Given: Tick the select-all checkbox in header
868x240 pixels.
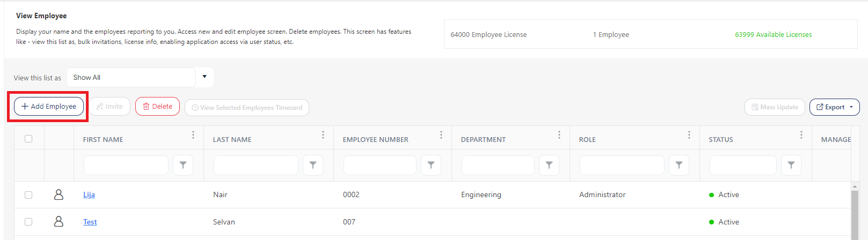Looking at the screenshot, I should (x=28, y=139).
